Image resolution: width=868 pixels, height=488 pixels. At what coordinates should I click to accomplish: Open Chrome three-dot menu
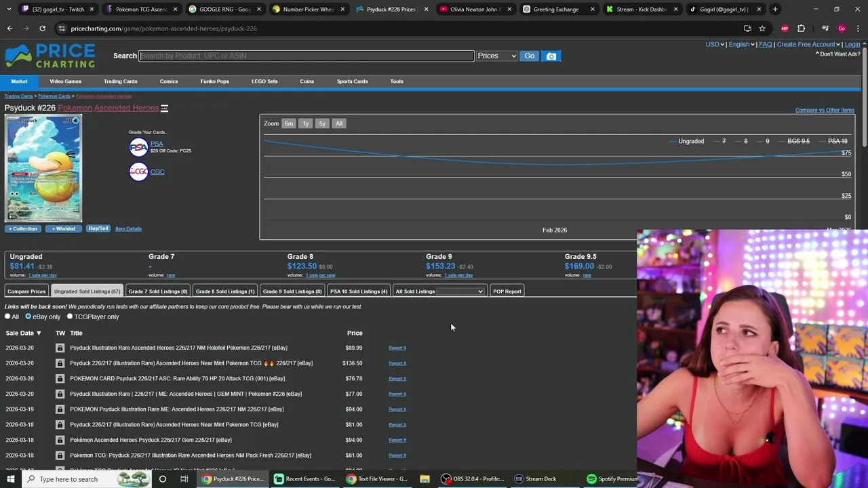[858, 28]
